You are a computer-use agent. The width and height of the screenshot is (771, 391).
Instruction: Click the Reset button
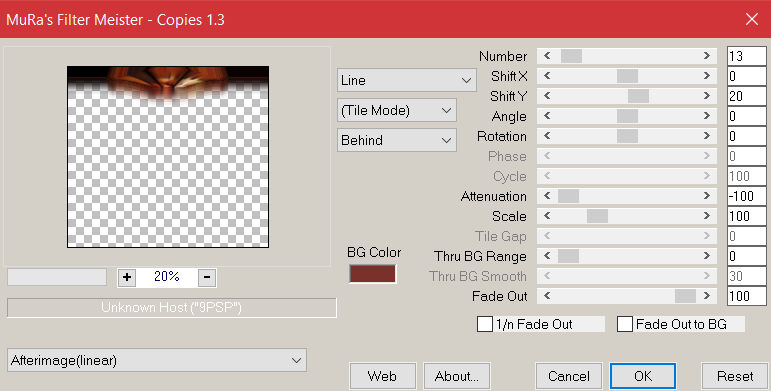tap(735, 376)
